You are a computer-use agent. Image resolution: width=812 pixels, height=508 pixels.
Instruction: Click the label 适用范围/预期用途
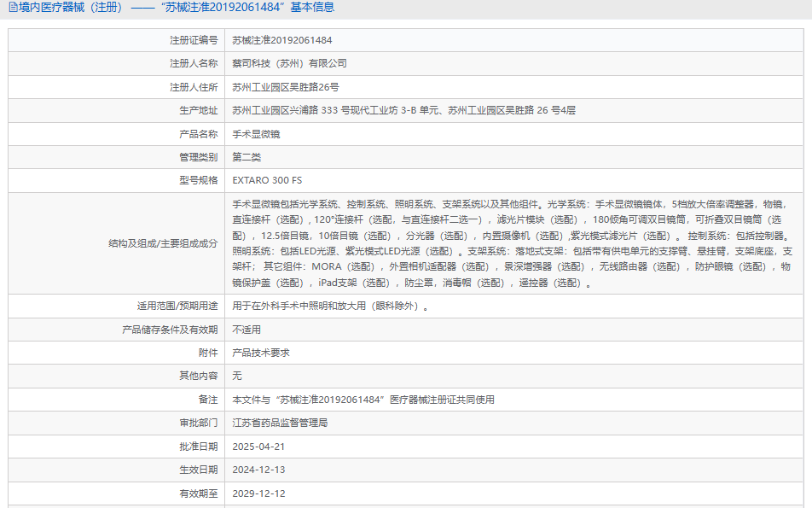(x=177, y=306)
